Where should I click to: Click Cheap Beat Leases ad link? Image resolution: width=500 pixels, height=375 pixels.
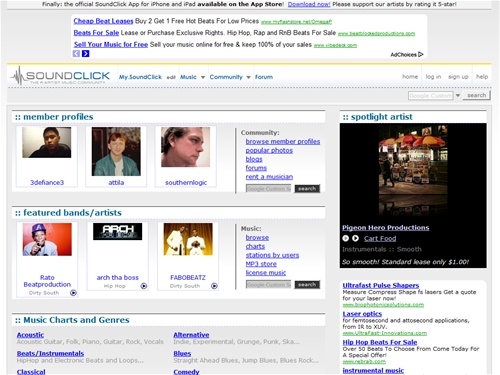[103, 21]
